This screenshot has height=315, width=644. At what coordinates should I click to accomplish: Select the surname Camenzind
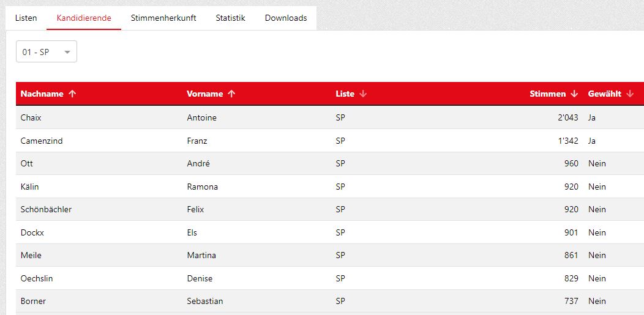coord(42,141)
